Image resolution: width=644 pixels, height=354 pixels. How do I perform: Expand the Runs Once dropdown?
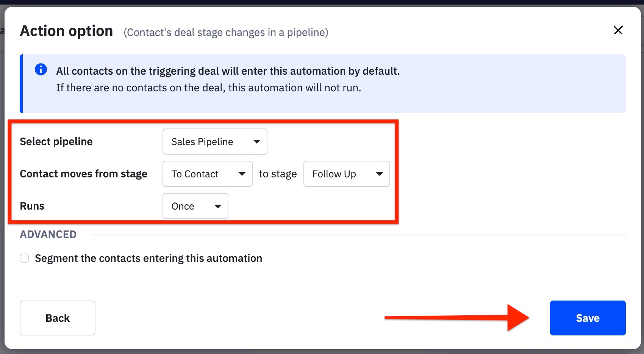point(195,206)
